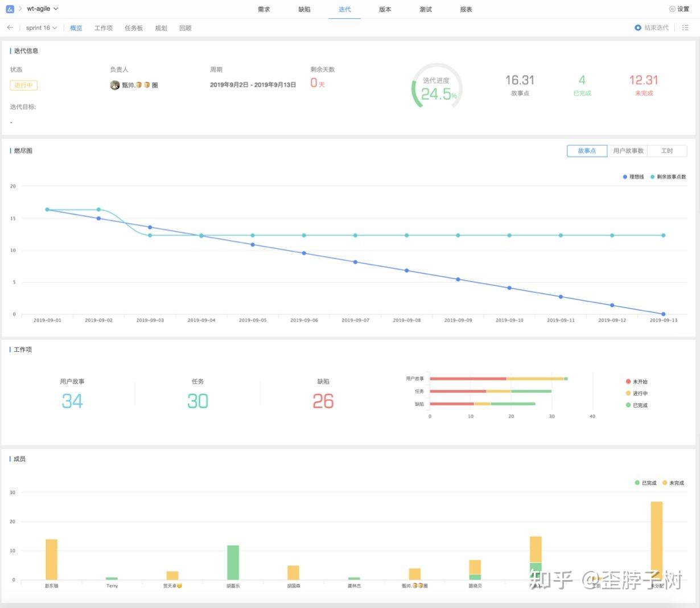The image size is (700, 608).
Task: Open the list menu icon beside 结束迭代
Action: coord(685,27)
